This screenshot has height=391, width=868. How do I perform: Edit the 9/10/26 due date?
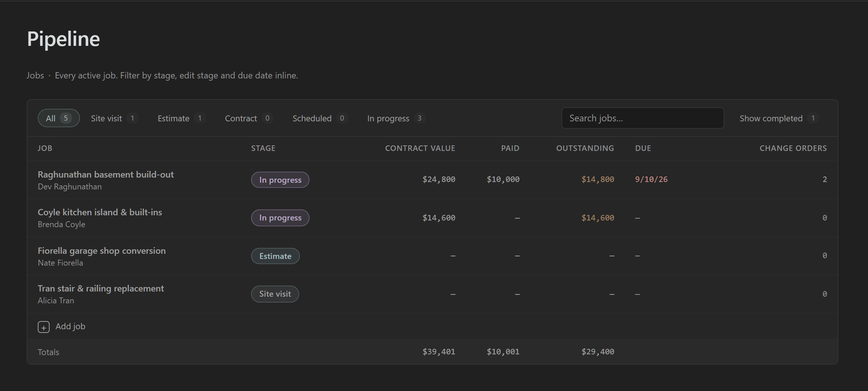coord(651,179)
